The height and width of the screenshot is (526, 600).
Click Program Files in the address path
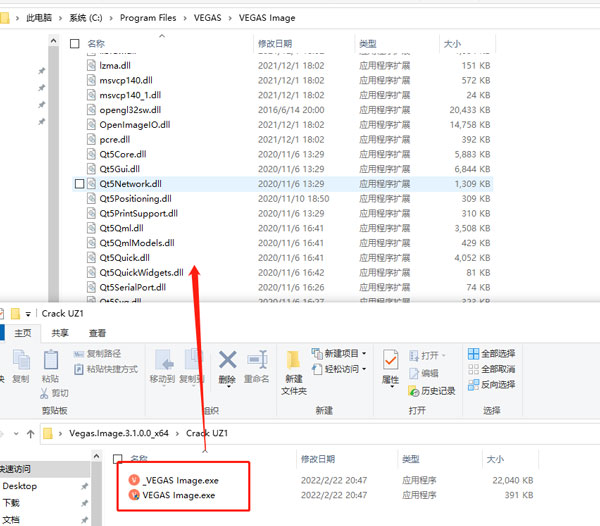pos(148,18)
